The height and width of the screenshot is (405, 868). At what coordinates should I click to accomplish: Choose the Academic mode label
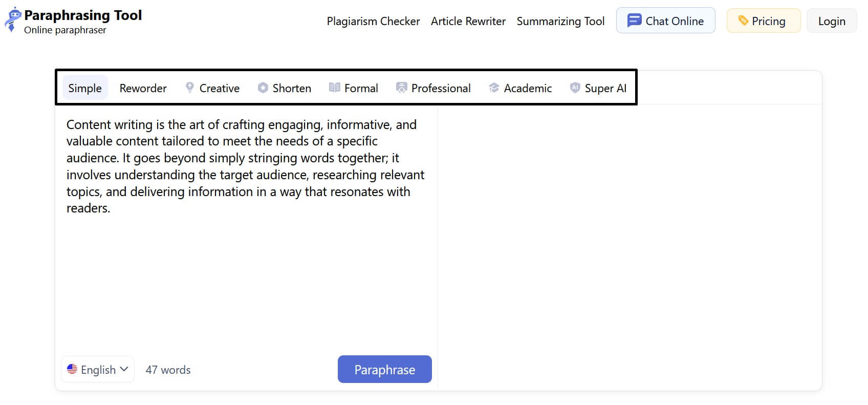tap(528, 88)
